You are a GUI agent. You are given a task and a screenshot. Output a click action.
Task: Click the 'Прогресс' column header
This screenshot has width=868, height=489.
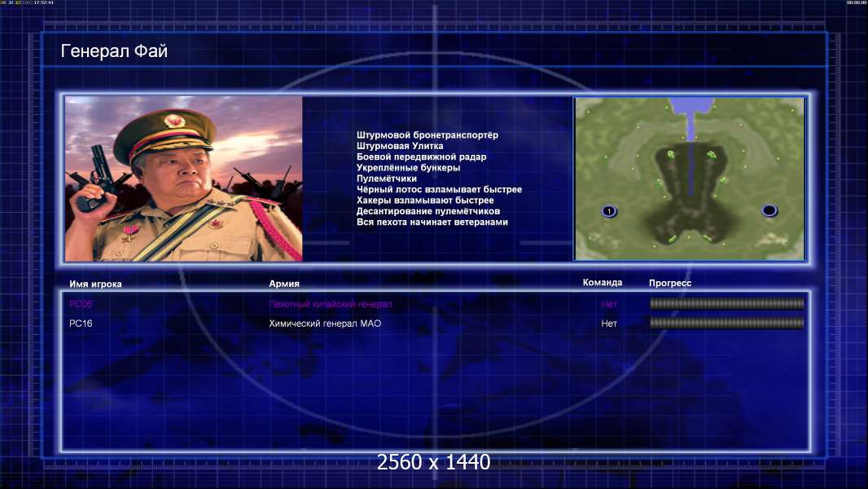tap(670, 283)
